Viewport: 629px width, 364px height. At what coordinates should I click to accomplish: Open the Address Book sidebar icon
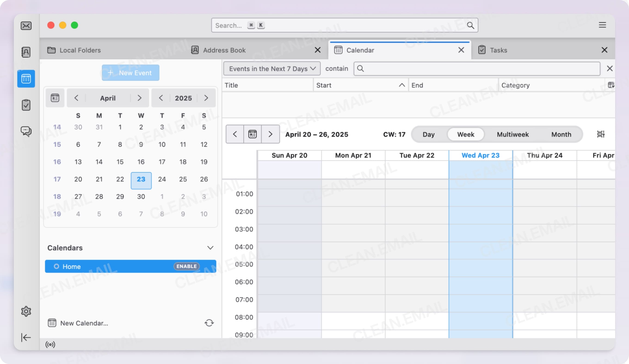tap(26, 52)
